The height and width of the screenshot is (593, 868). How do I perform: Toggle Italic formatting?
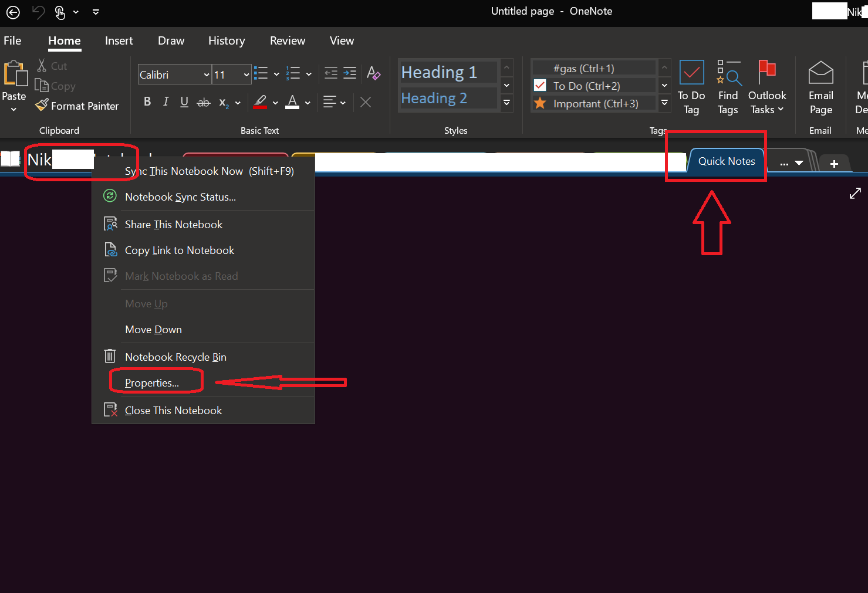166,102
